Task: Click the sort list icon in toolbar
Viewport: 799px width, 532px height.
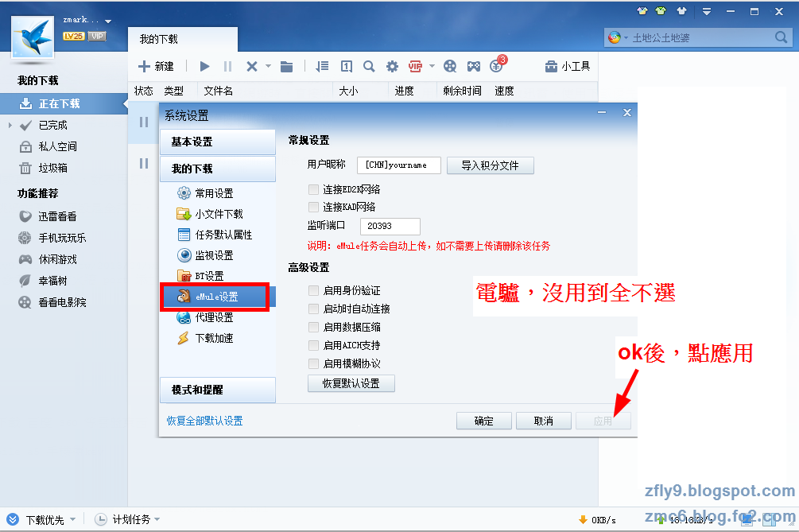Action: click(322, 66)
